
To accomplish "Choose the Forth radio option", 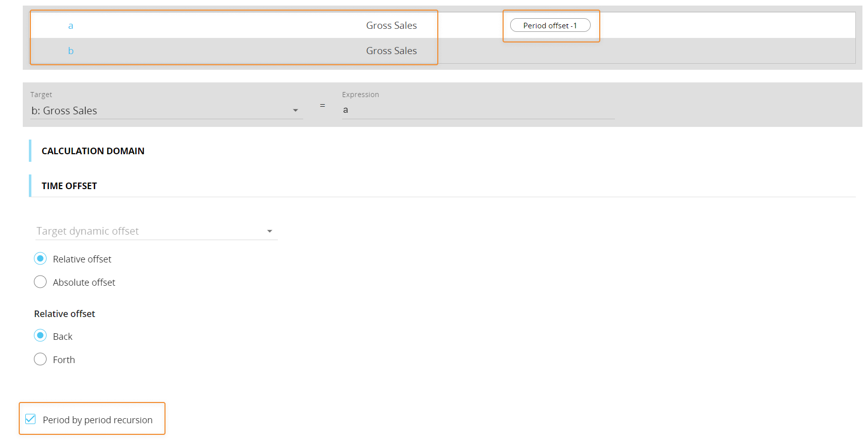I will pos(40,360).
